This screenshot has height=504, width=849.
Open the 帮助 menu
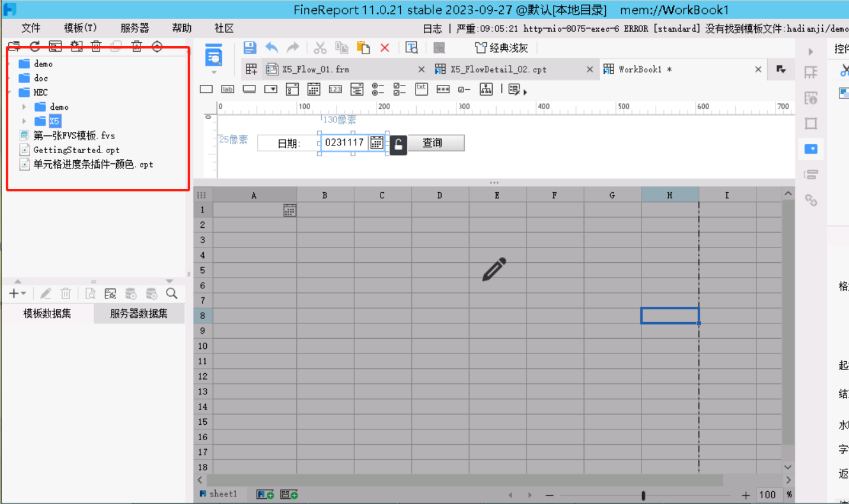click(x=182, y=28)
